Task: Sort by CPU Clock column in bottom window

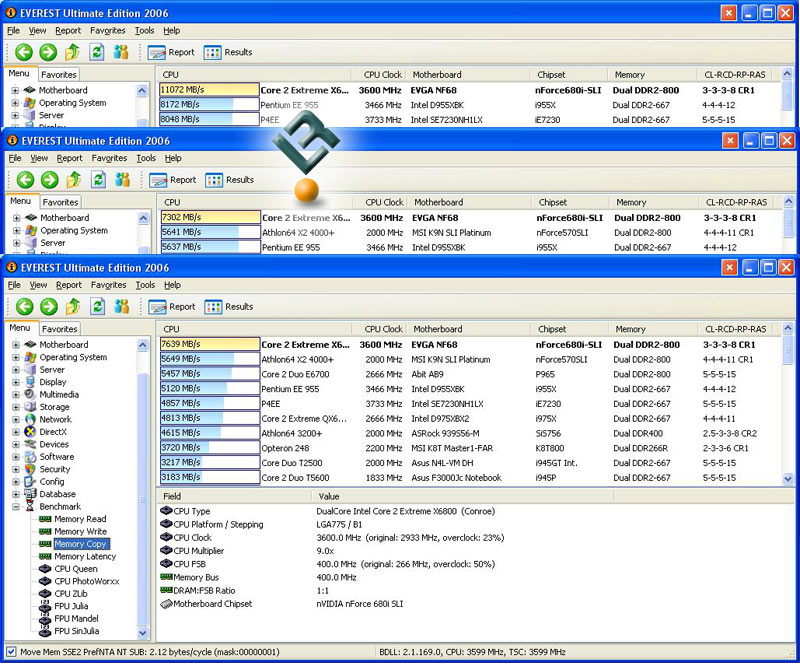Action: coord(383,329)
